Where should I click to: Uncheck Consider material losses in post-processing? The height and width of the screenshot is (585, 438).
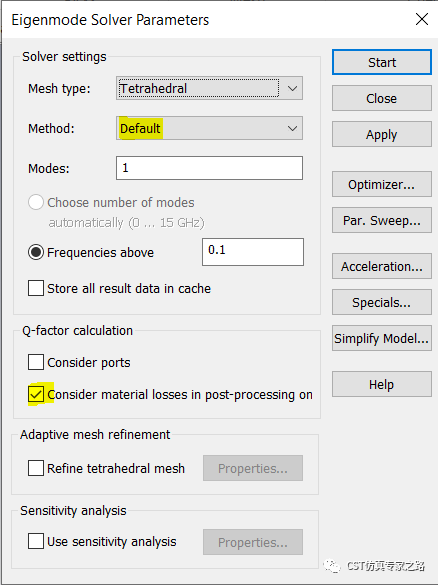36,394
